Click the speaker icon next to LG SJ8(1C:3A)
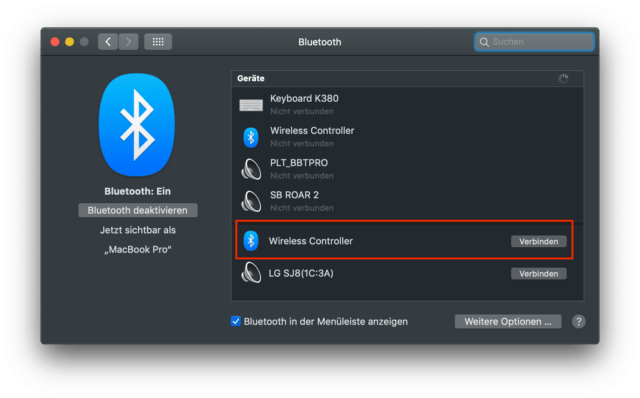 pos(251,273)
